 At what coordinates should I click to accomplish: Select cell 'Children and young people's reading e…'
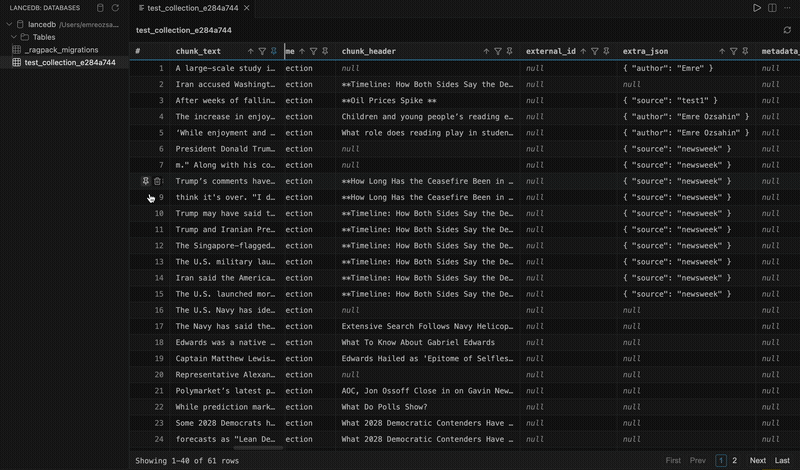click(x=427, y=117)
